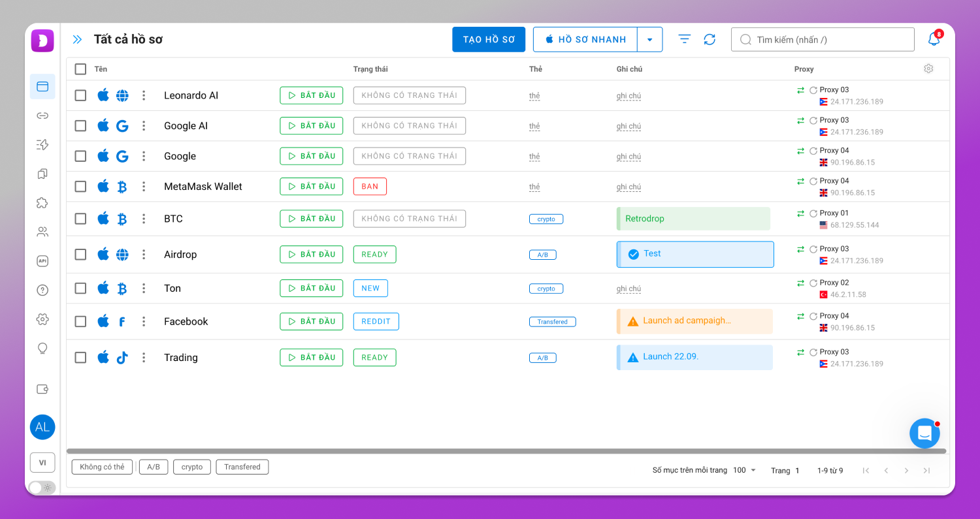
Task: Expand the Hồ sơ nhanh dropdown arrow
Action: tap(649, 39)
